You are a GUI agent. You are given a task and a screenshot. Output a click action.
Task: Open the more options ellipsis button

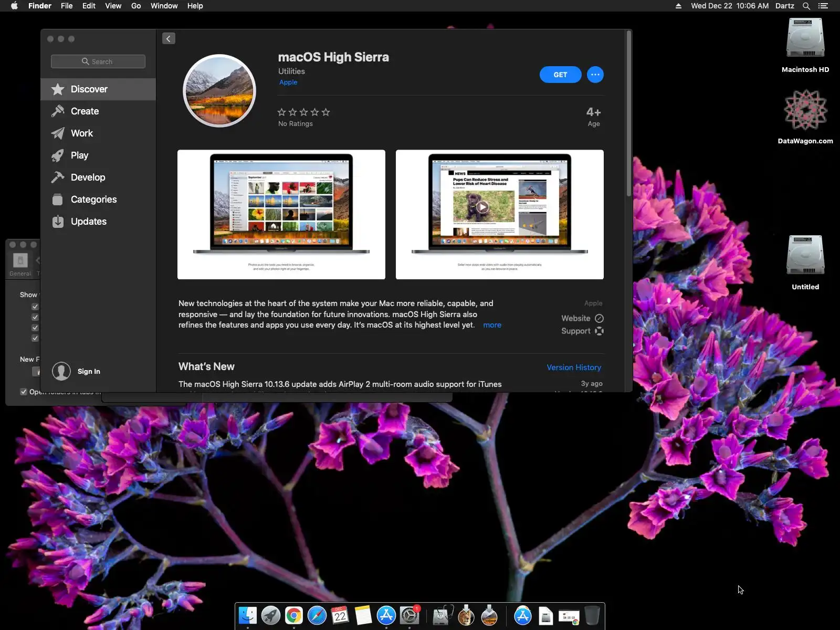coord(595,75)
